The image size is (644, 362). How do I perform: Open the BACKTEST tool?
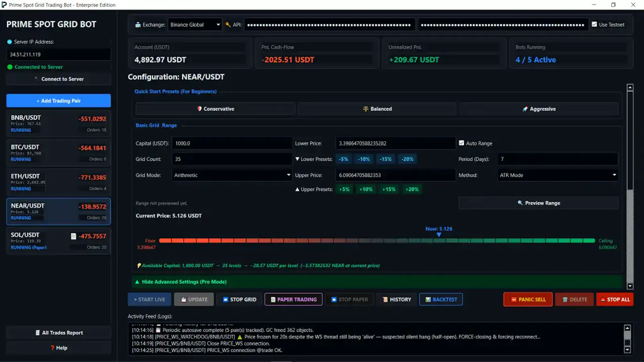point(441,299)
